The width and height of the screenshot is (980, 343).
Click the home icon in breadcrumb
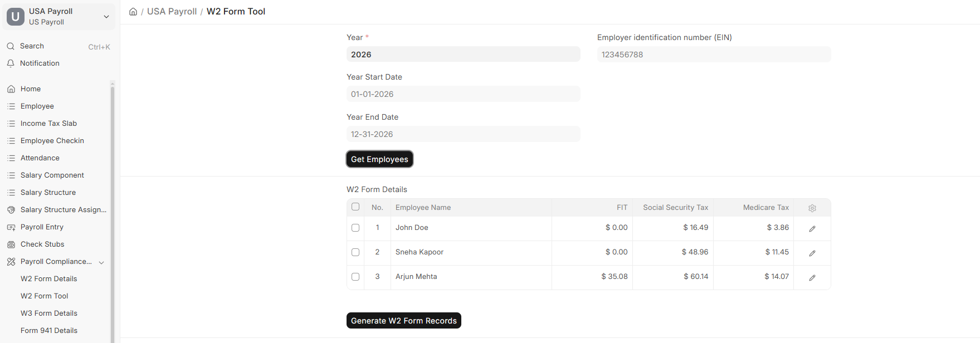point(133,12)
